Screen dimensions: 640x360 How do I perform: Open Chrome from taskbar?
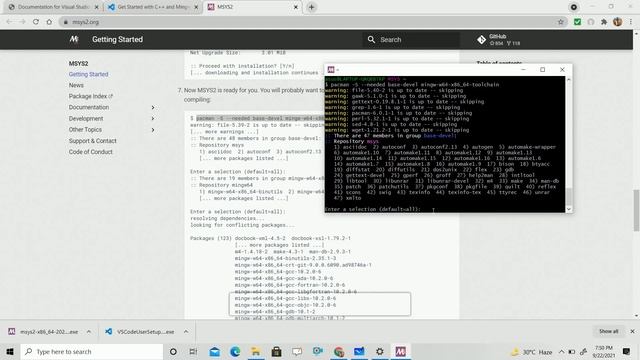tap(339, 351)
